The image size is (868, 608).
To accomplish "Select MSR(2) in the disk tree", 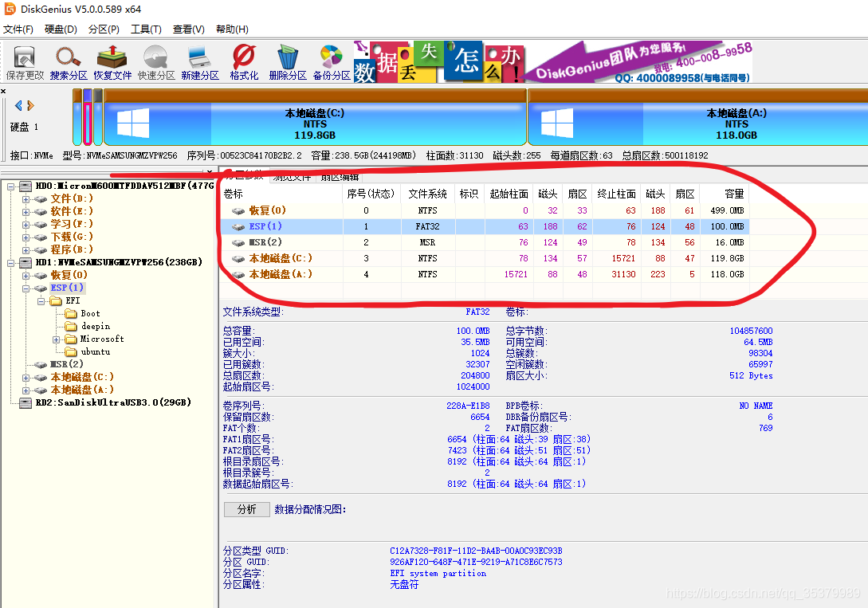I will pos(66,364).
